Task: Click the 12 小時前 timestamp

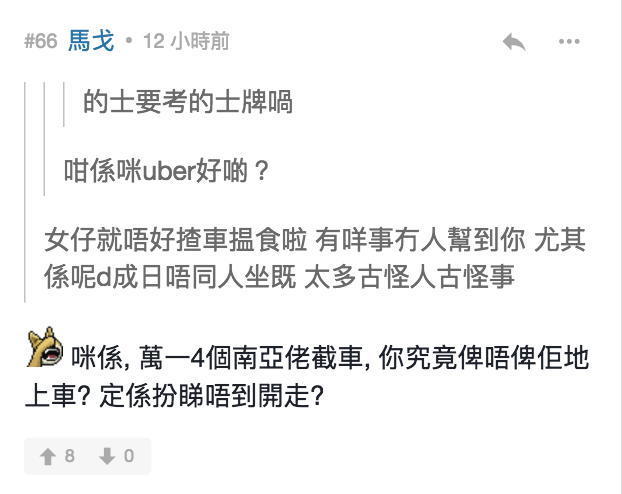Action: click(186, 42)
